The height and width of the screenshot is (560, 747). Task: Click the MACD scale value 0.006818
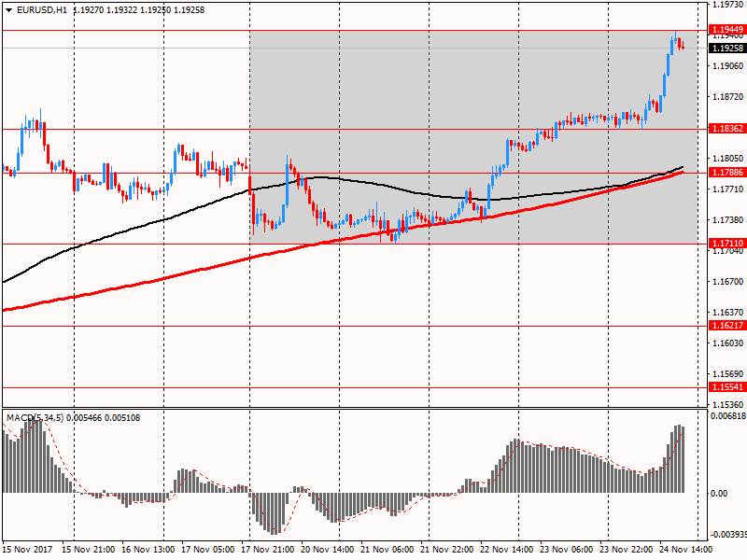pos(728,416)
